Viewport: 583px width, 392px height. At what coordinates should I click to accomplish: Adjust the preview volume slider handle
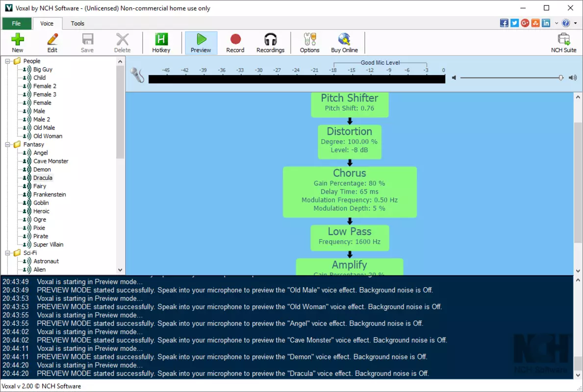click(x=561, y=77)
